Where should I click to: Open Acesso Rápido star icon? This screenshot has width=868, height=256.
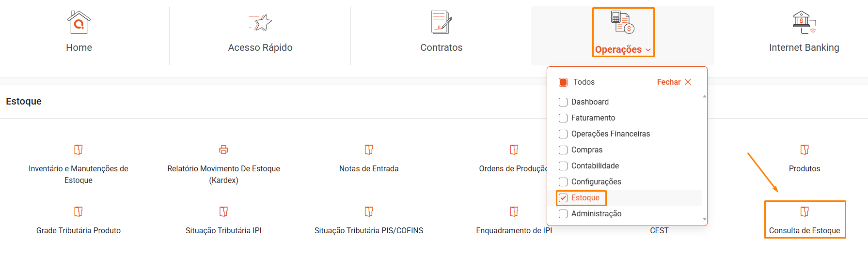click(x=261, y=22)
